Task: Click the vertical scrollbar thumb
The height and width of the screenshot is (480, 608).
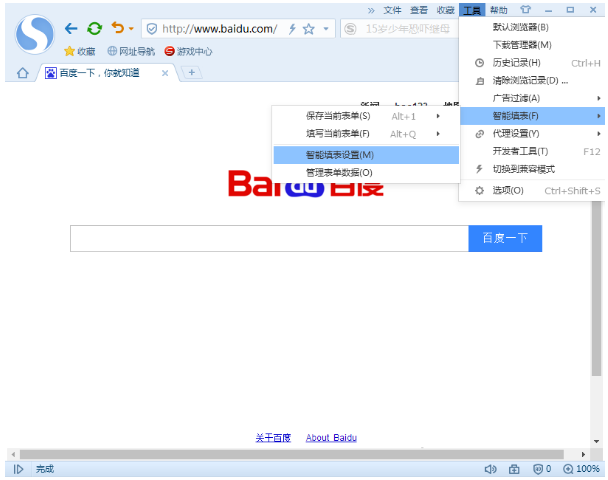Action: click(596, 289)
